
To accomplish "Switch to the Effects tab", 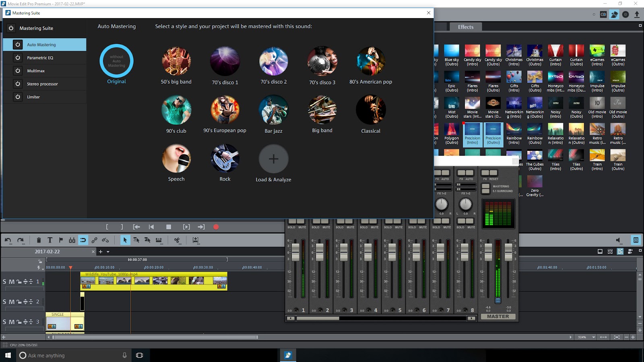I will coord(465,27).
